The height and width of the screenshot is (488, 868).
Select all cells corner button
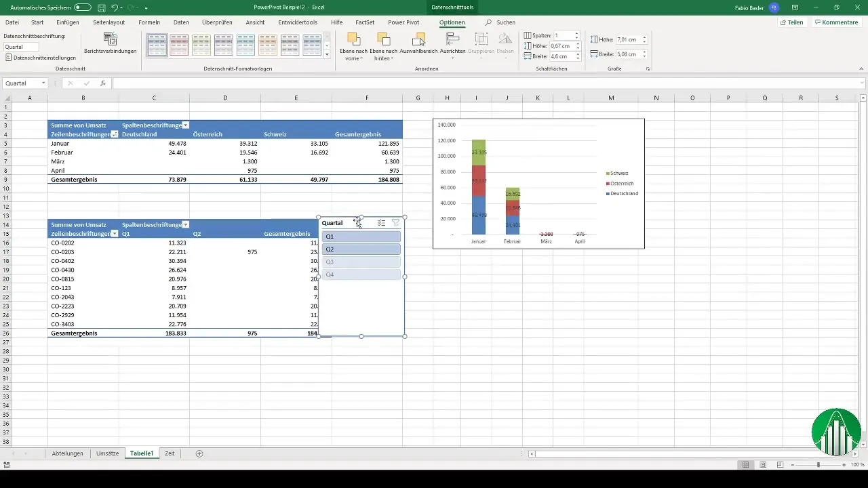[7, 98]
